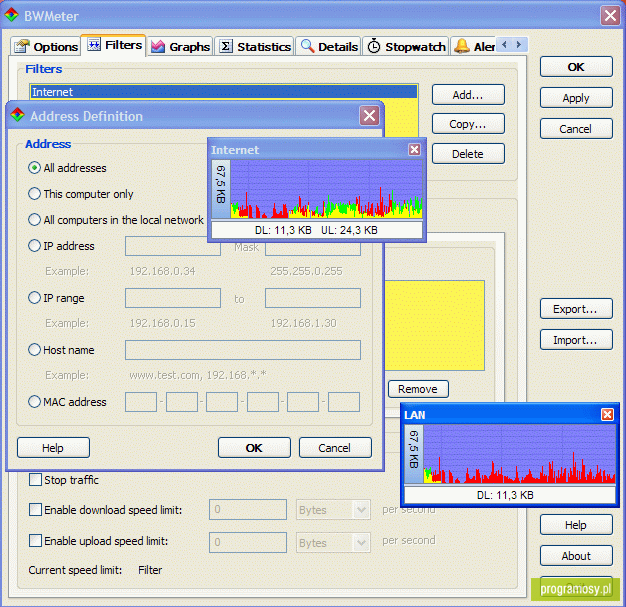Click the IP range end field
This screenshot has height=607, width=626.
click(x=313, y=298)
